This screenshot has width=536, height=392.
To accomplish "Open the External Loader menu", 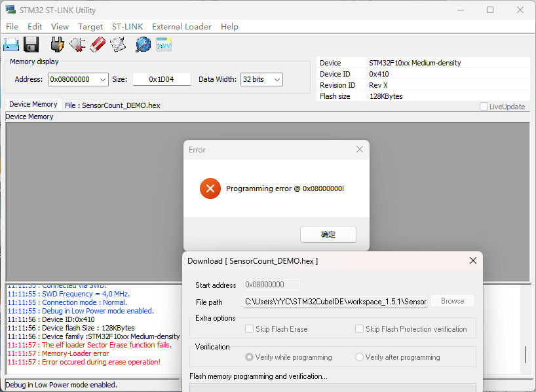I will point(182,27).
